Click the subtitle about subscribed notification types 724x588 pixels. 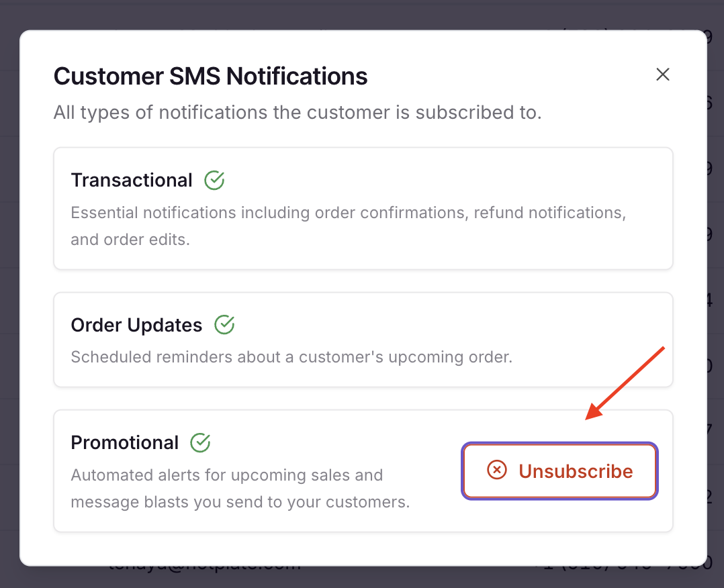pos(297,112)
